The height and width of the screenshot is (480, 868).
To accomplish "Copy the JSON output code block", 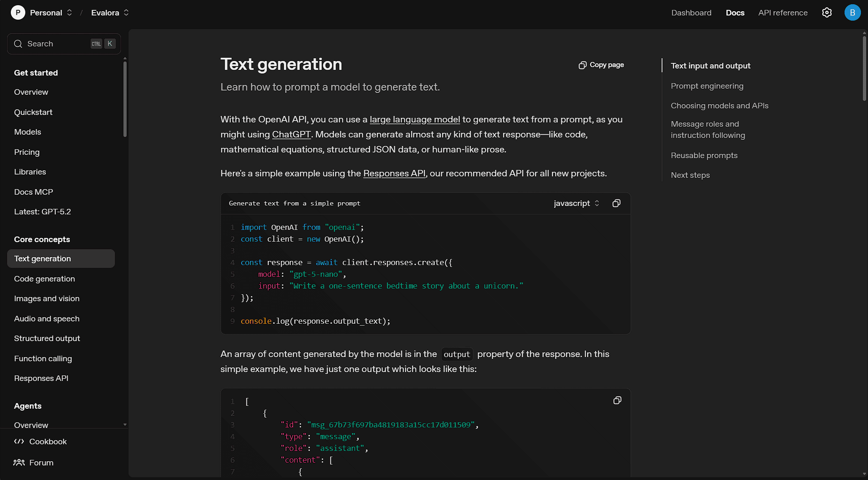I will pyautogui.click(x=617, y=400).
